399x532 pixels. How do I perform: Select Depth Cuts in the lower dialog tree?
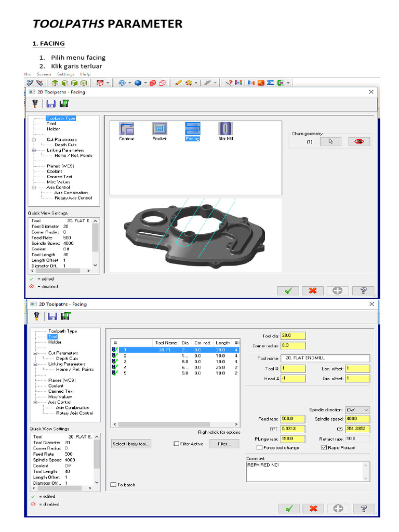(67, 358)
